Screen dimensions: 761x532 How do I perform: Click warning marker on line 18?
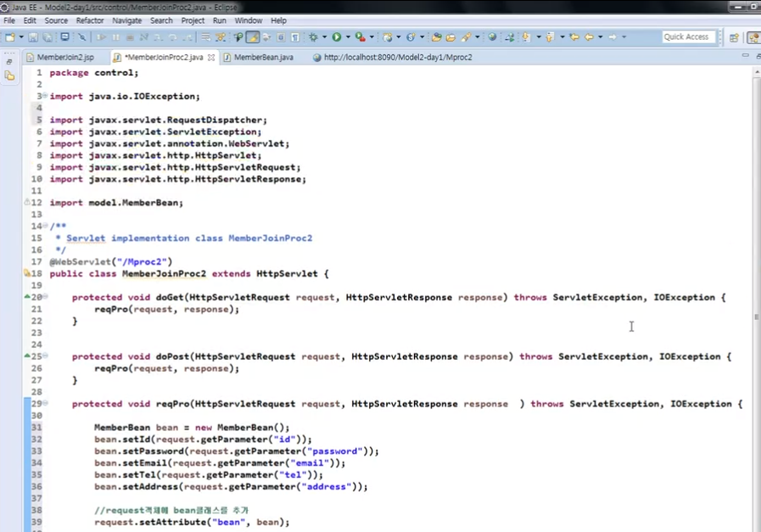click(x=27, y=273)
